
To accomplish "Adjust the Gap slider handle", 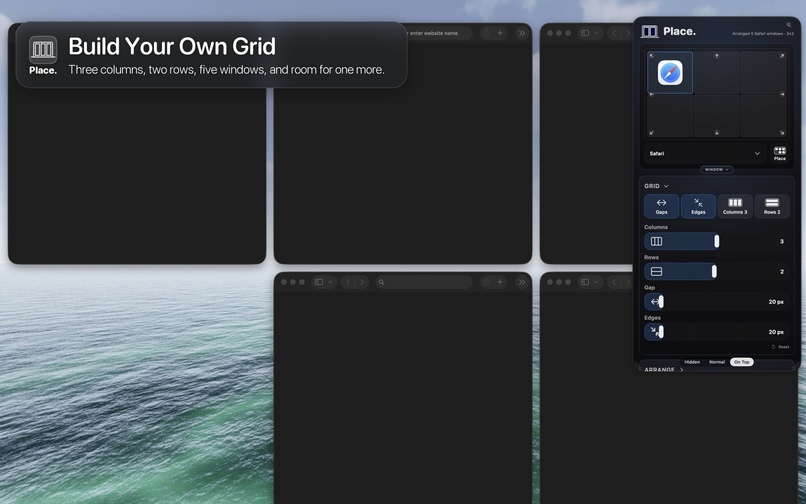I will (661, 302).
